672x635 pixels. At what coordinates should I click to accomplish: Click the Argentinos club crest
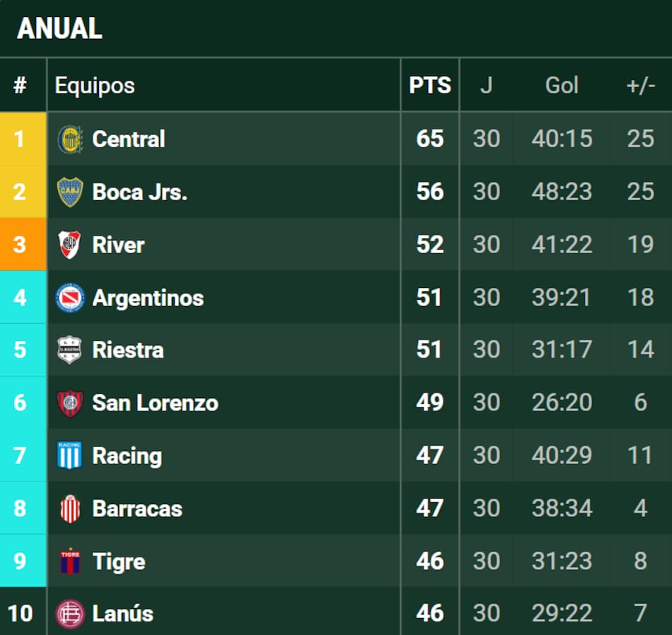70,298
